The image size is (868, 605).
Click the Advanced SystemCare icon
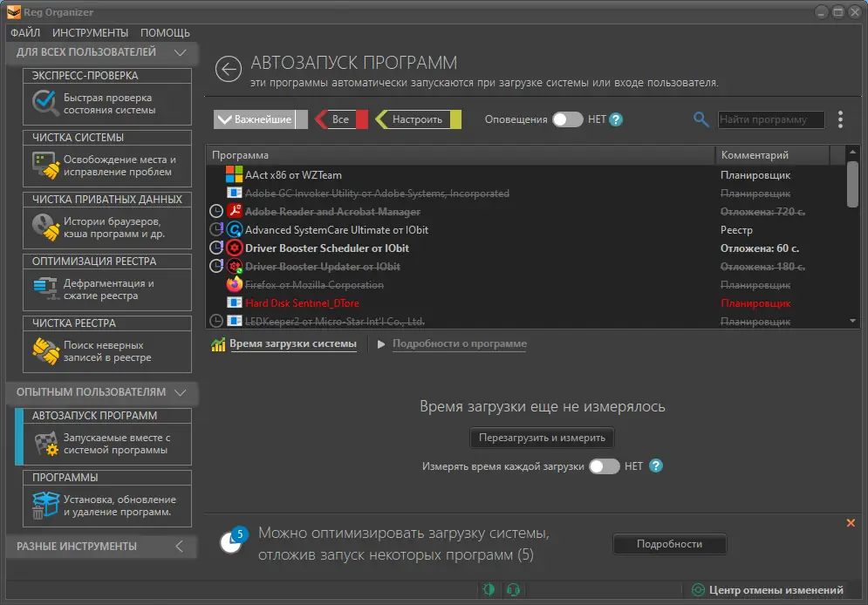(x=235, y=229)
